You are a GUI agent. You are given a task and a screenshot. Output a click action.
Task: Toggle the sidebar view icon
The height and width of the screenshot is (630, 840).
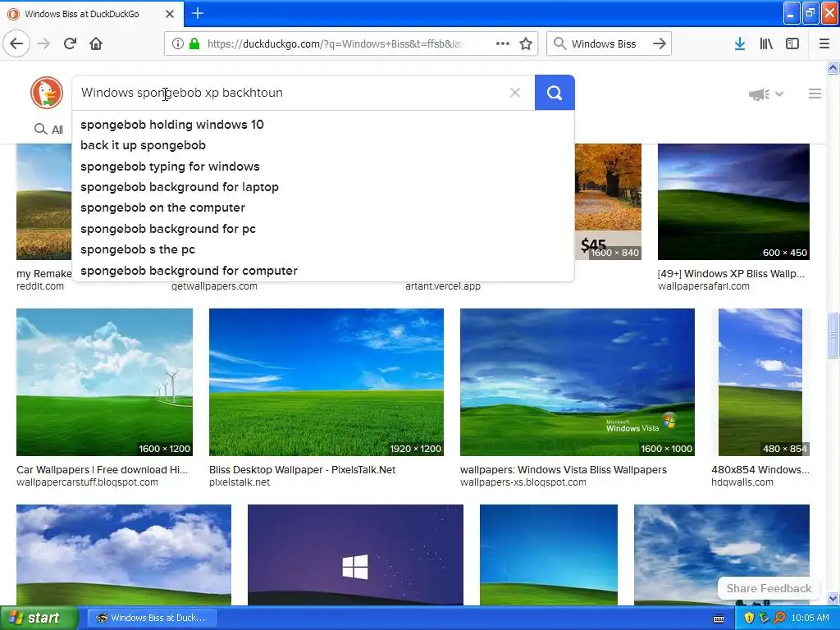coord(792,43)
